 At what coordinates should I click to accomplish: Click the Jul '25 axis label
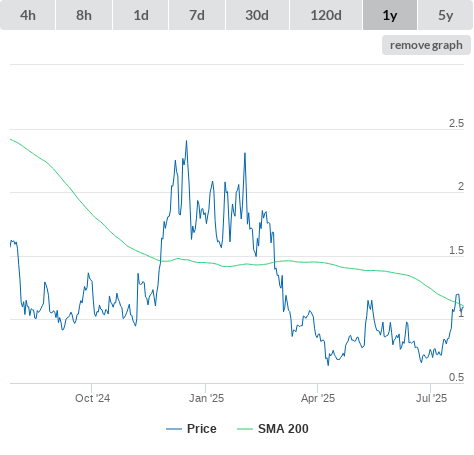(431, 398)
